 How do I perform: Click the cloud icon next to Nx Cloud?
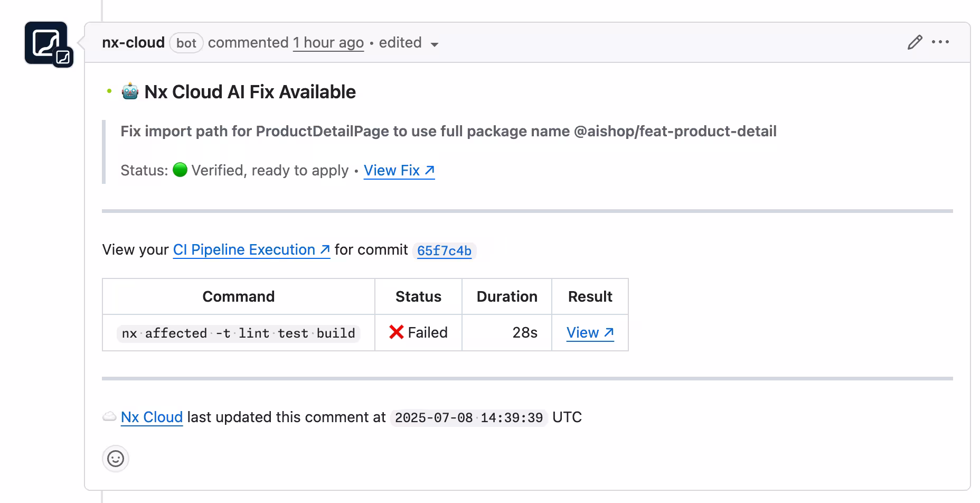pyautogui.click(x=108, y=417)
